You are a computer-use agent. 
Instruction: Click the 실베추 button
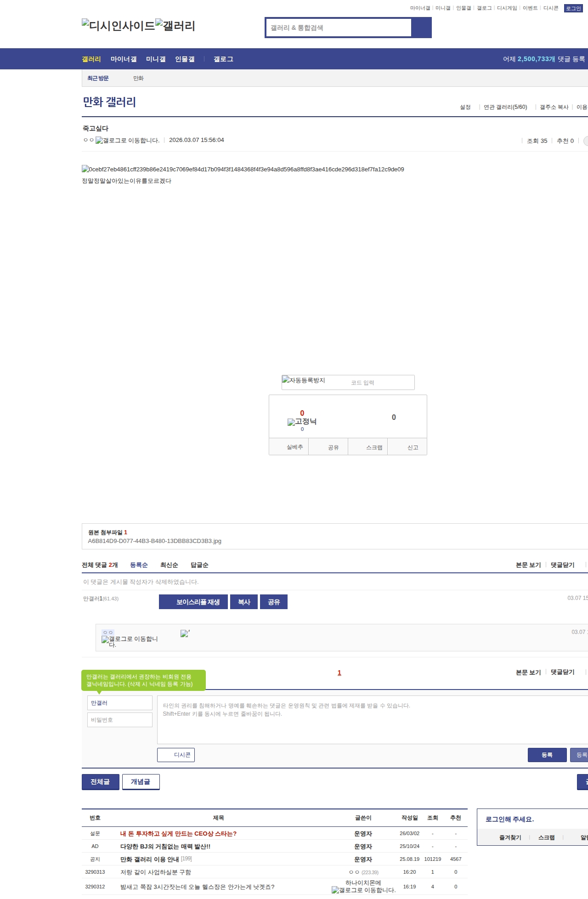click(289, 447)
